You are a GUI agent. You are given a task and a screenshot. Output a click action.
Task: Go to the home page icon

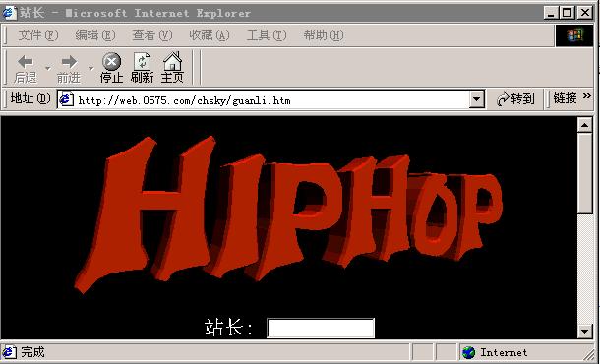[172, 61]
